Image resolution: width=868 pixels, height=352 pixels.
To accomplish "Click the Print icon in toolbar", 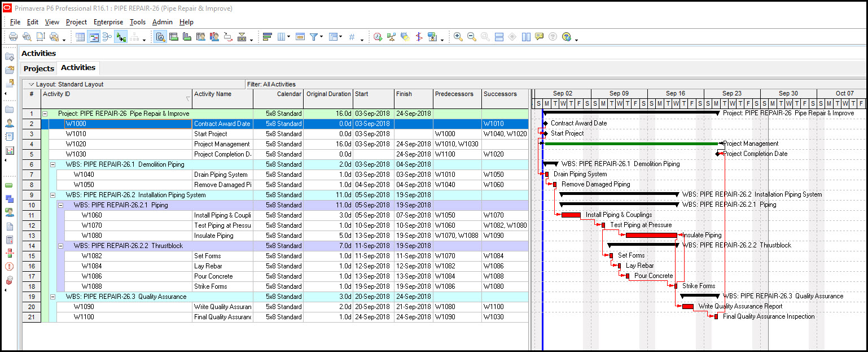I will [x=13, y=37].
